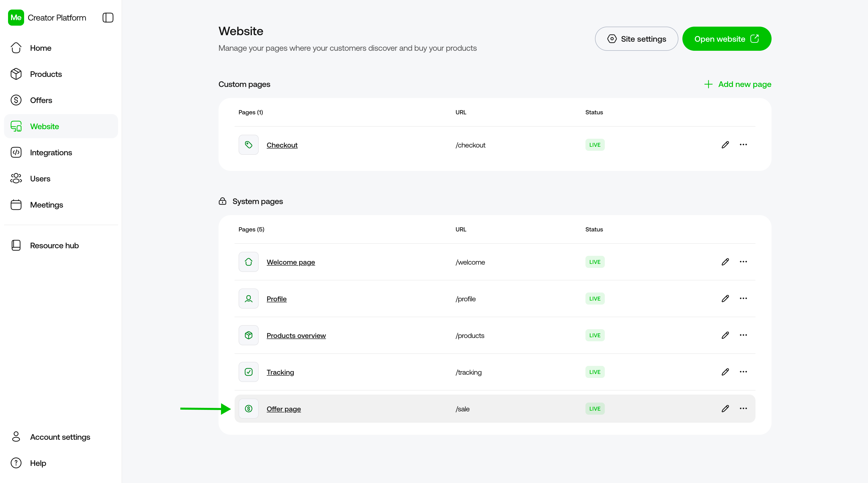Open the Offer page link
This screenshot has width=868, height=483.
click(x=284, y=409)
